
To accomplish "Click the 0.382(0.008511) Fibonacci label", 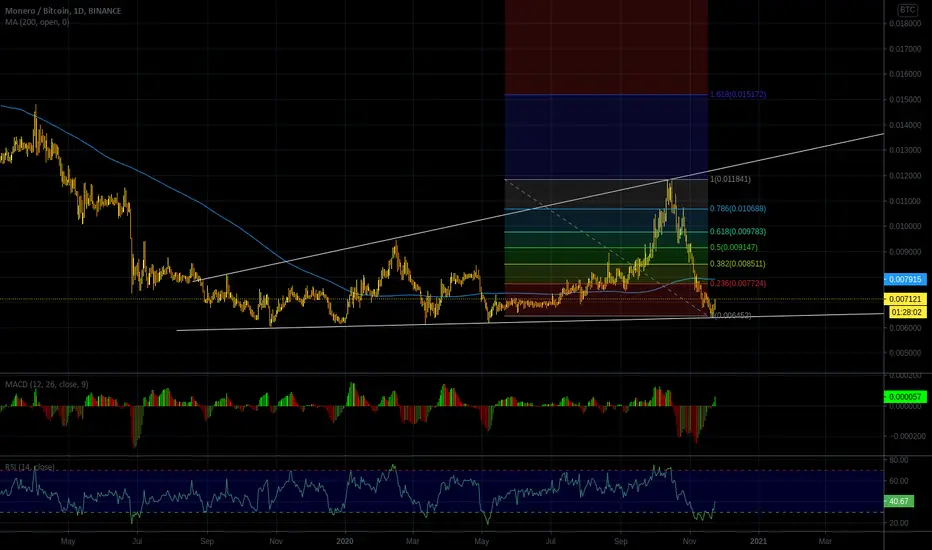I will click(738, 263).
